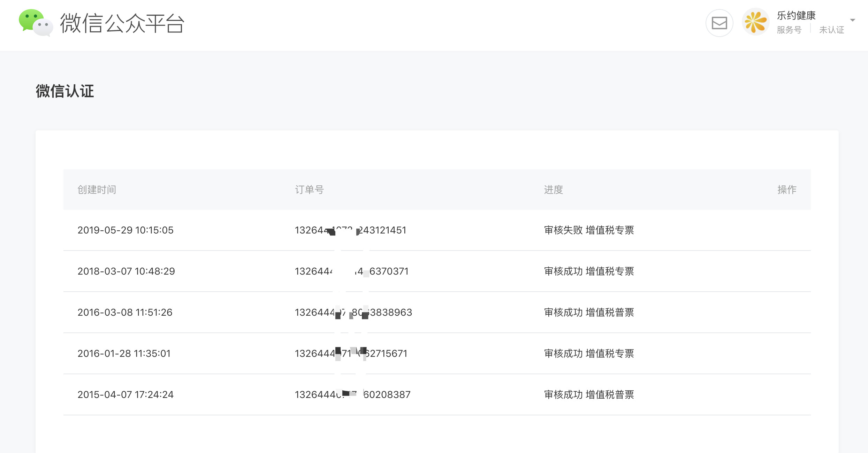Image resolution: width=868 pixels, height=453 pixels.
Task: Click order number ending in 3838963
Action: tap(353, 313)
